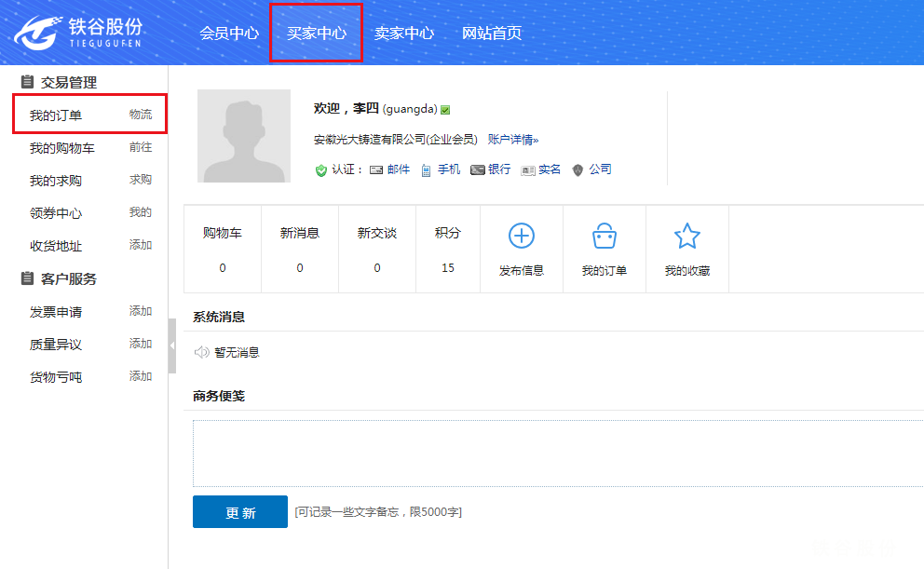The image size is (924, 569).
Task: Open 我的订单 shopping bag icon
Action: point(604,237)
